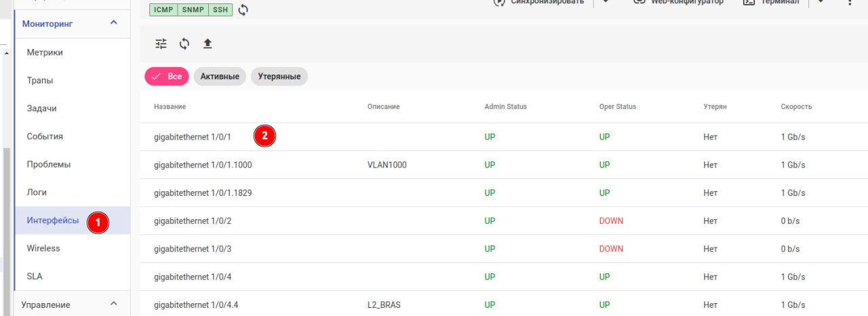Screen dimensions: 868x316
Task: Collapse the Управление section chevron
Action: (x=113, y=304)
